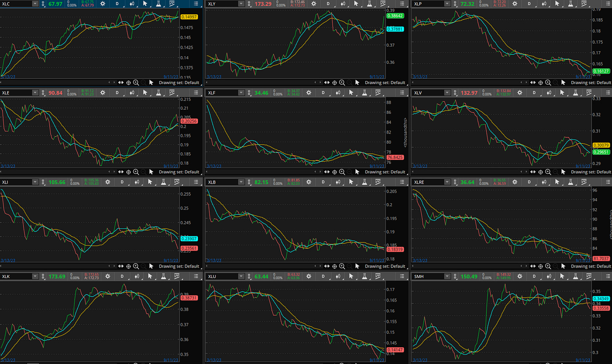
Task: Click the XLP symbol input field
Action: [x=427, y=4]
